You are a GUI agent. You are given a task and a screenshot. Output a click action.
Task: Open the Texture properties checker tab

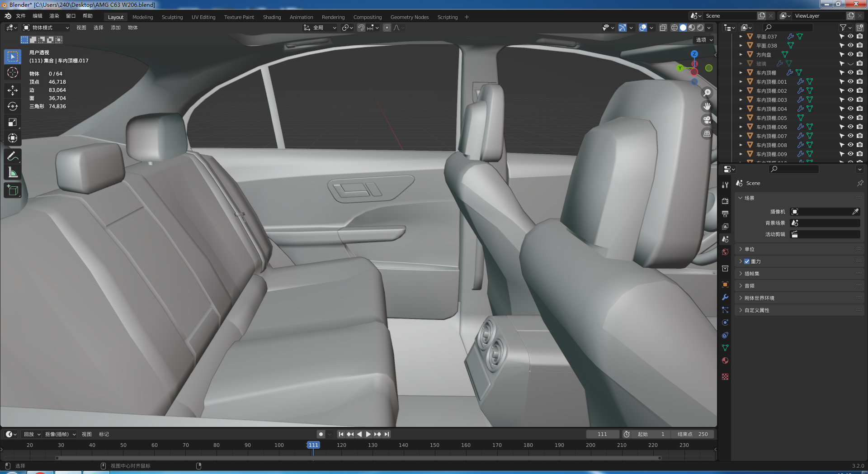coord(725,377)
